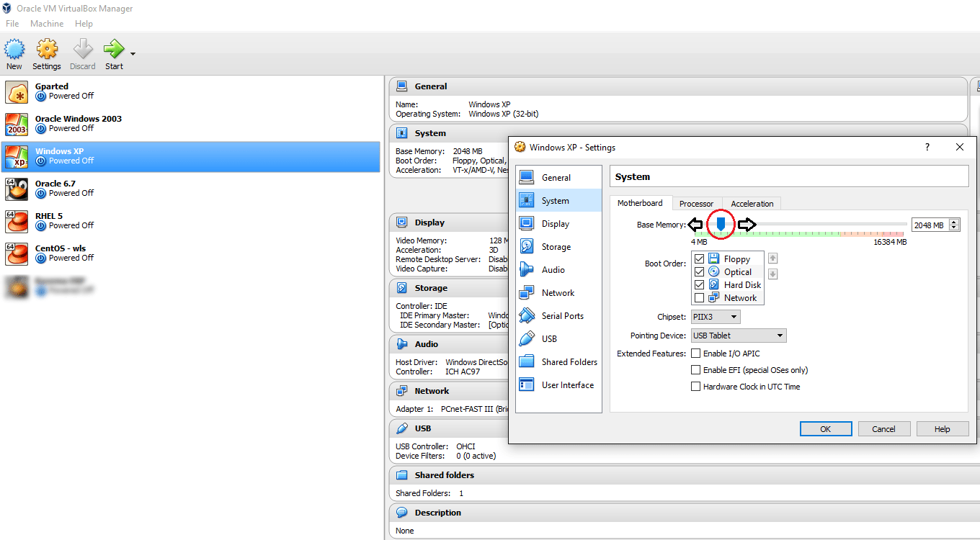Screen dimensions: 980x540
Task: Click the Storage section header in the details pane
Action: click(449, 288)
